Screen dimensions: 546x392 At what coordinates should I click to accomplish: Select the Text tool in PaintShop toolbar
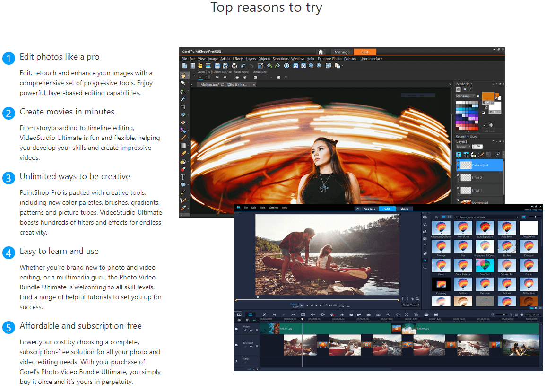(183, 177)
